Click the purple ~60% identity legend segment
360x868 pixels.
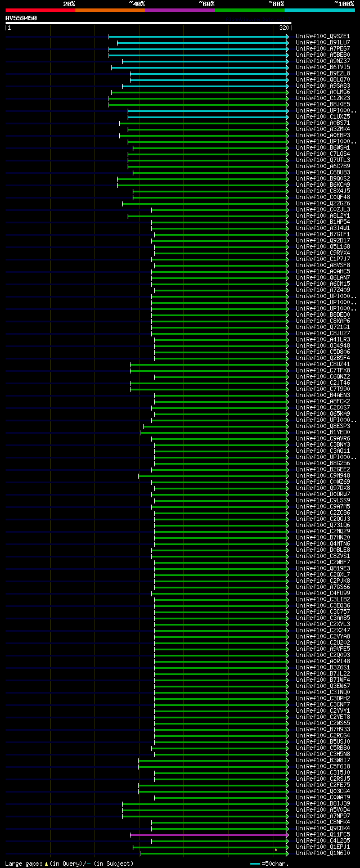[x=180, y=10]
